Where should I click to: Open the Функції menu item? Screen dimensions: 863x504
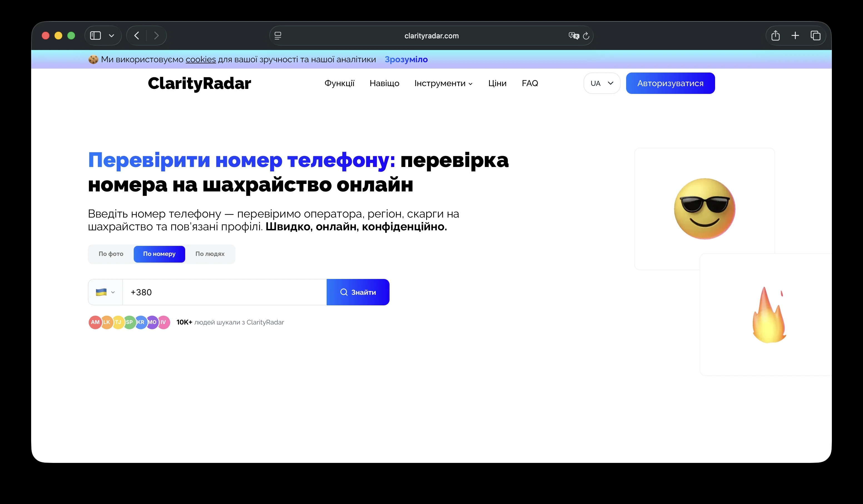coord(339,83)
